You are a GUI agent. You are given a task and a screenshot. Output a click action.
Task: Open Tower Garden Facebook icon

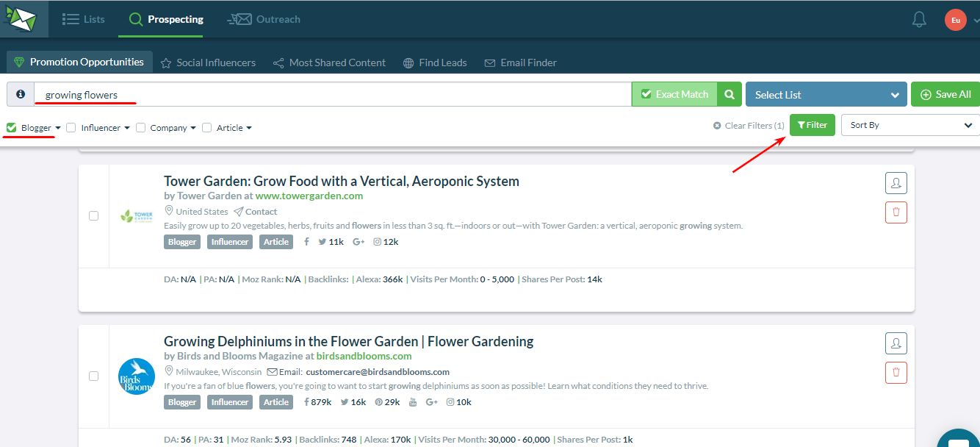pyautogui.click(x=306, y=242)
